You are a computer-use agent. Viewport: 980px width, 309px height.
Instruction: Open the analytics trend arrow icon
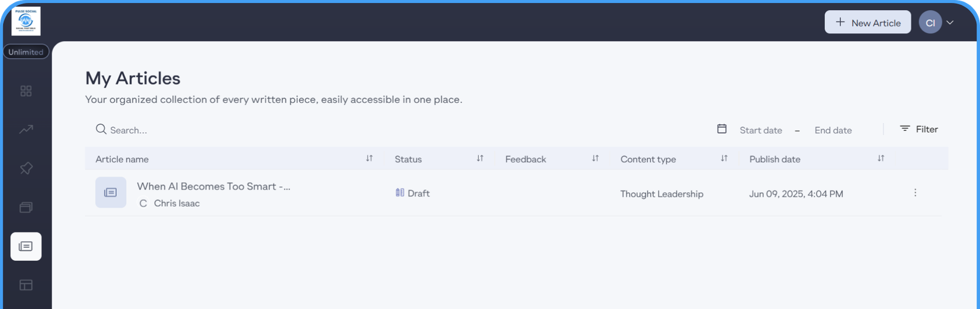[x=26, y=129]
